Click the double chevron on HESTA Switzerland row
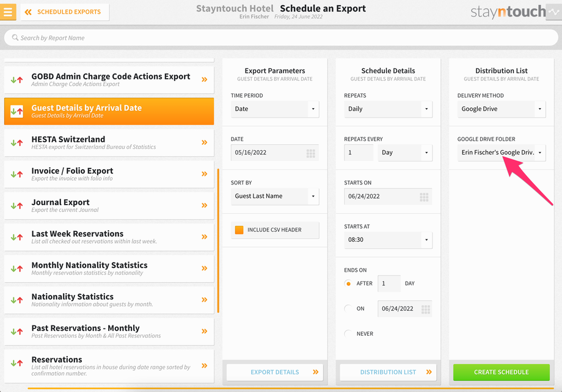The width and height of the screenshot is (562, 392). point(204,142)
